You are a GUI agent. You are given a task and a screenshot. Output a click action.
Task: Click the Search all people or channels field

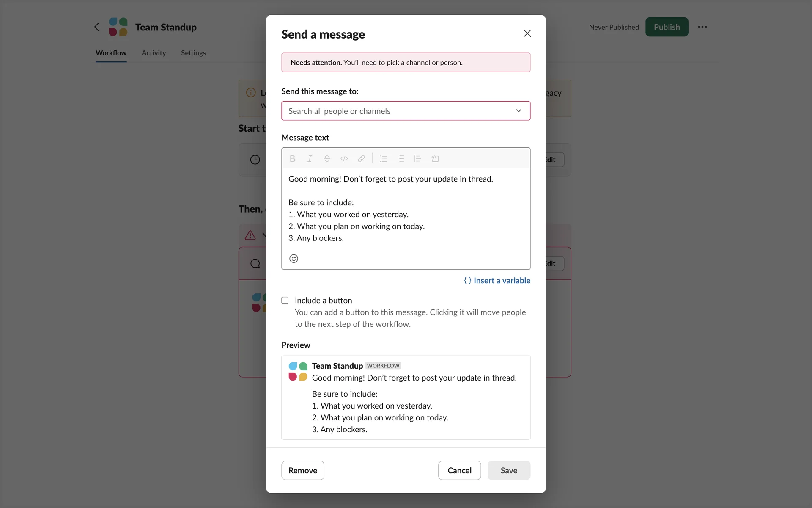point(393,111)
